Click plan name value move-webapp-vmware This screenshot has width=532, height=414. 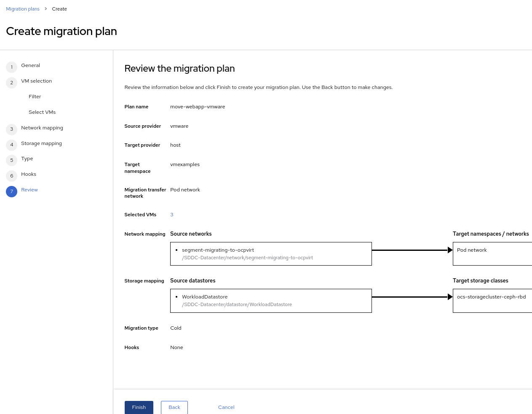pyautogui.click(x=198, y=107)
